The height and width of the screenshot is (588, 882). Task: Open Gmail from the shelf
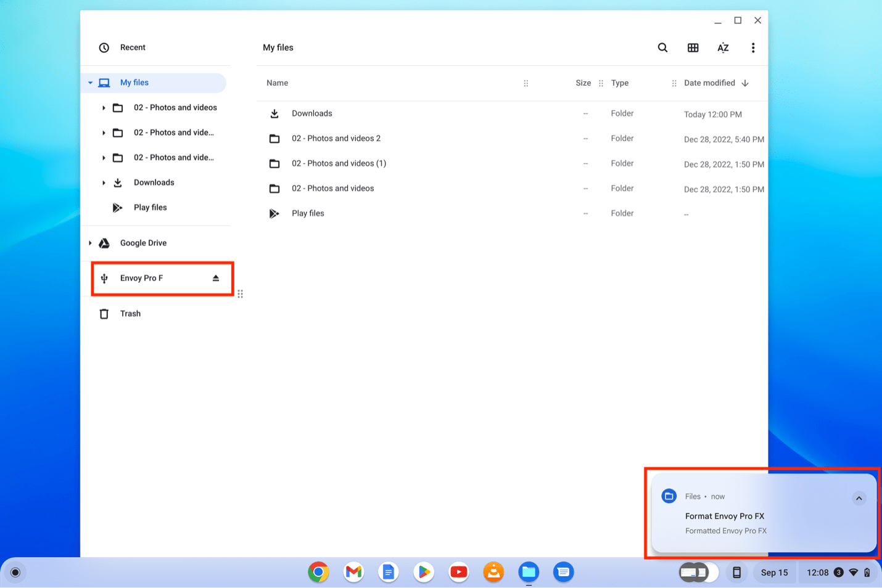click(x=353, y=572)
